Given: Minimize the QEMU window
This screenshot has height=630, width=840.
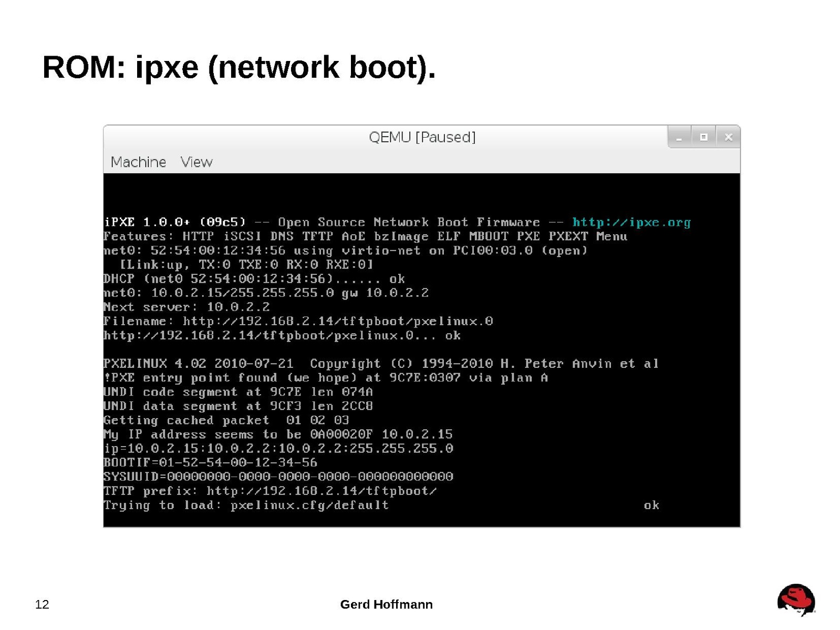Looking at the screenshot, I should click(679, 137).
